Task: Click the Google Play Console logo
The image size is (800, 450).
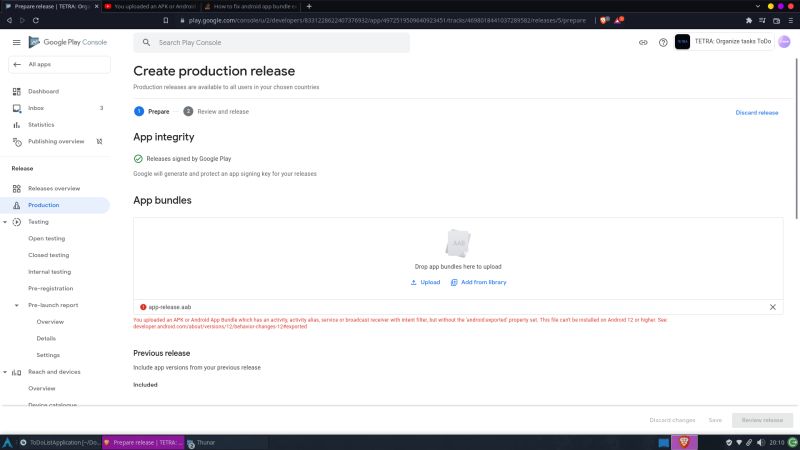Action: (68, 42)
